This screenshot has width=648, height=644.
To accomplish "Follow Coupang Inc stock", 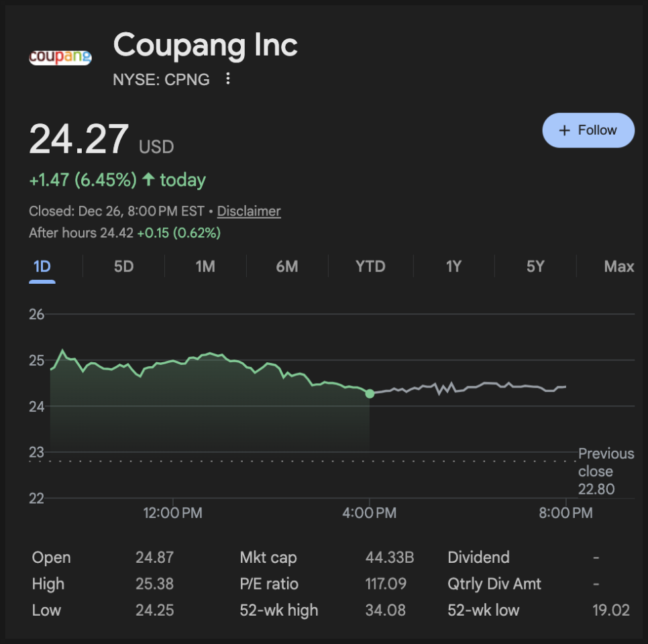I will click(588, 130).
